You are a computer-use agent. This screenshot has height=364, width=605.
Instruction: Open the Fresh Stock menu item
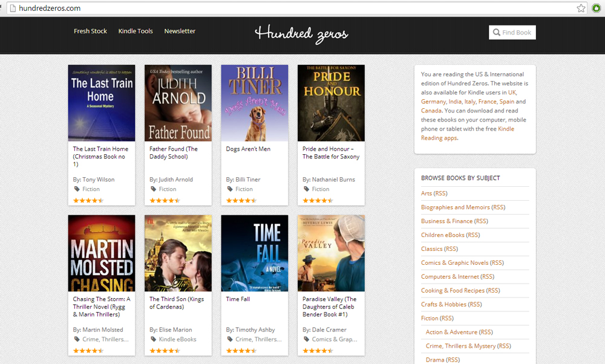tap(90, 31)
